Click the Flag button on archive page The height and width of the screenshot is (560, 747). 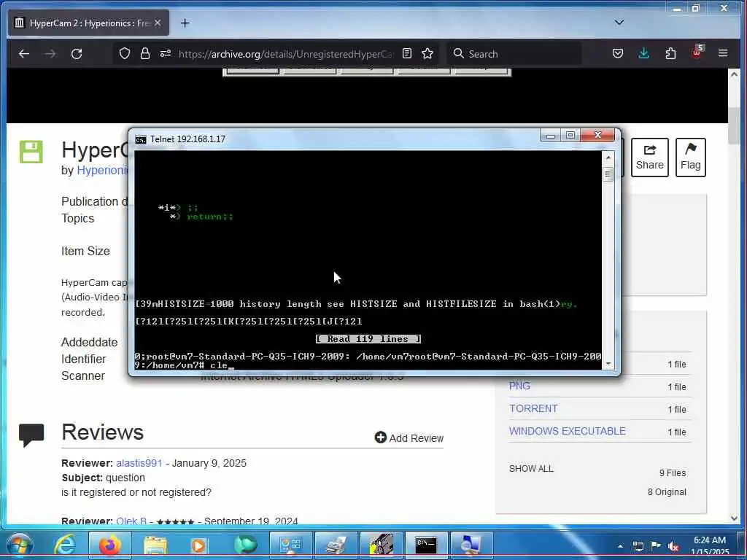pyautogui.click(x=690, y=157)
